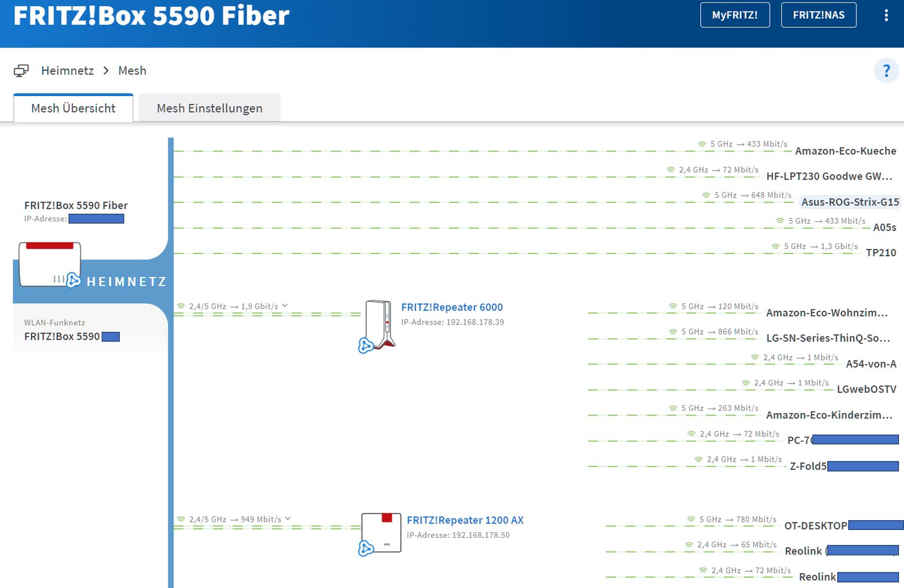This screenshot has height=588, width=904.
Task: Click IP-Adresse 192.168.178.50 text
Action: [x=458, y=535]
